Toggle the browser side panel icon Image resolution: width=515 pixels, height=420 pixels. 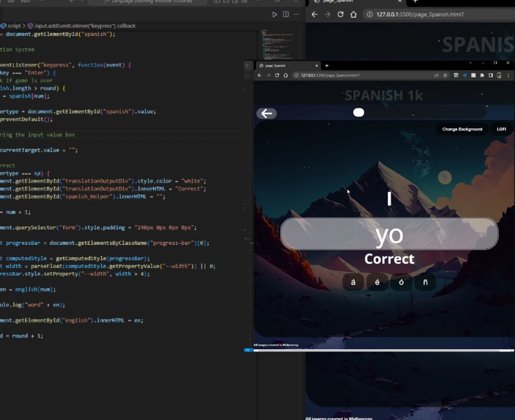click(x=491, y=75)
